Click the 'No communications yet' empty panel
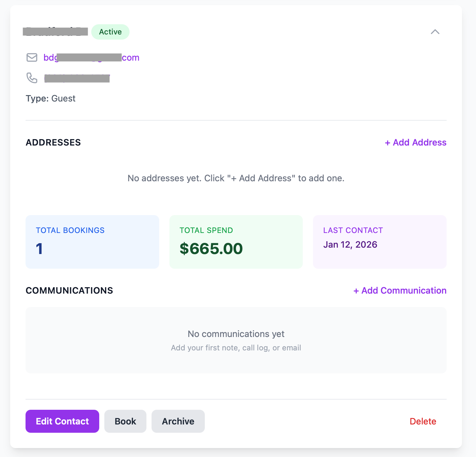This screenshot has height=457, width=476. point(236,340)
